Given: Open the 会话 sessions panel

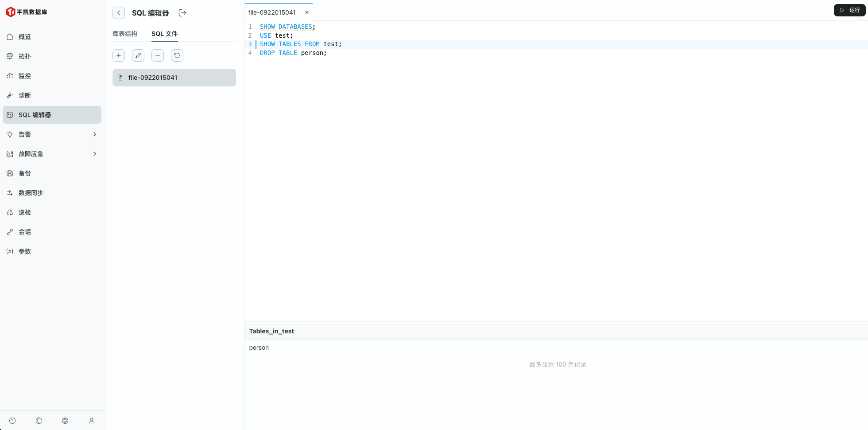Looking at the screenshot, I should 25,231.
